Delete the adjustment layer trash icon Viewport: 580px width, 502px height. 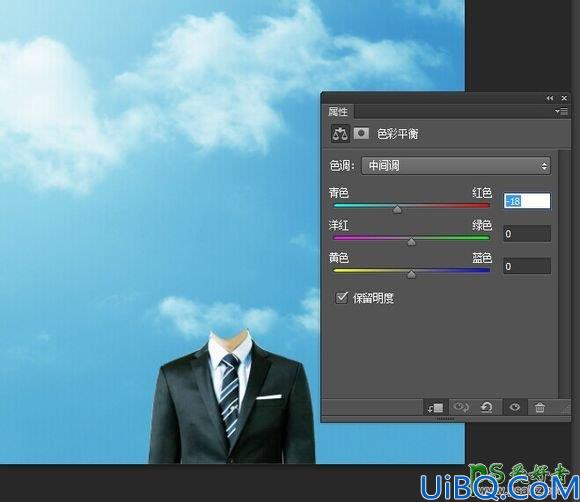coord(540,408)
